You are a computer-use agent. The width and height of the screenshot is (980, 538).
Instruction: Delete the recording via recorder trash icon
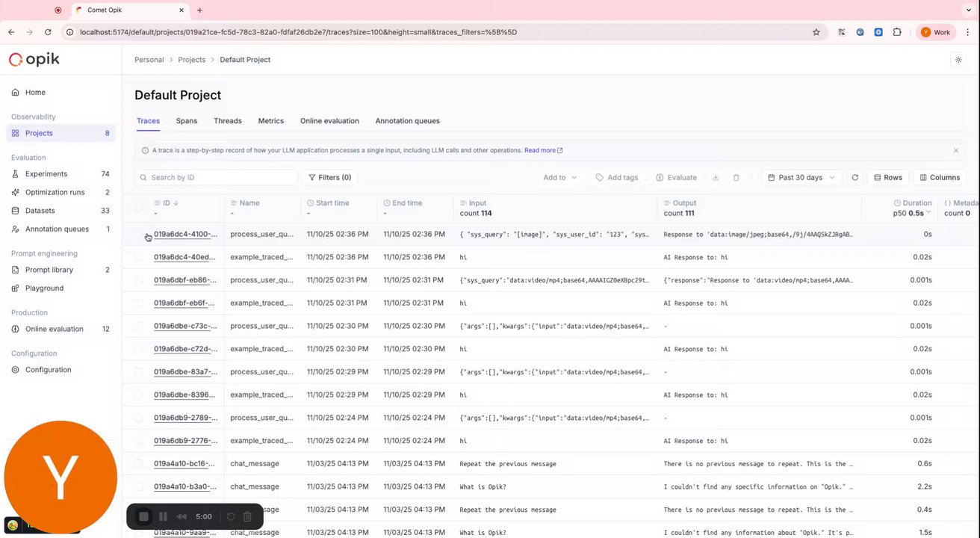coord(247,516)
